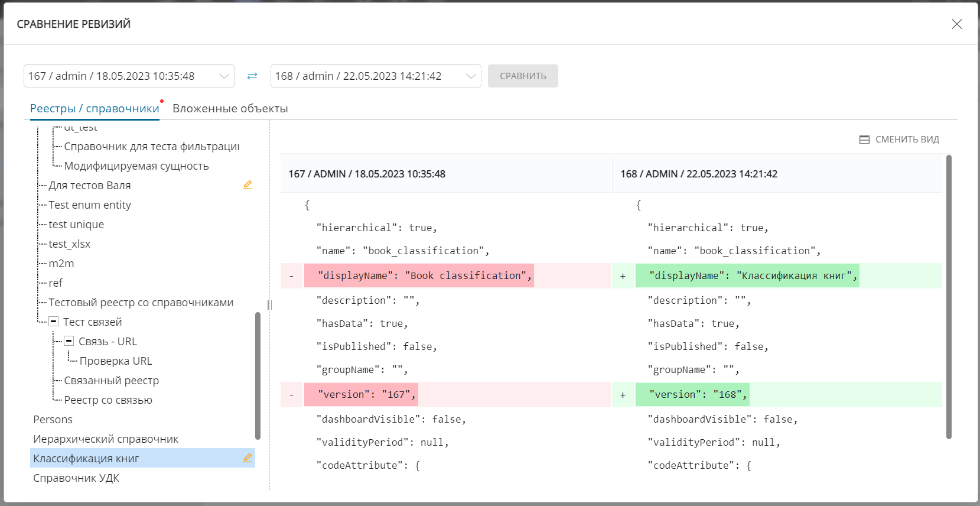
Task: Select m2m tree item
Action: coord(61,263)
